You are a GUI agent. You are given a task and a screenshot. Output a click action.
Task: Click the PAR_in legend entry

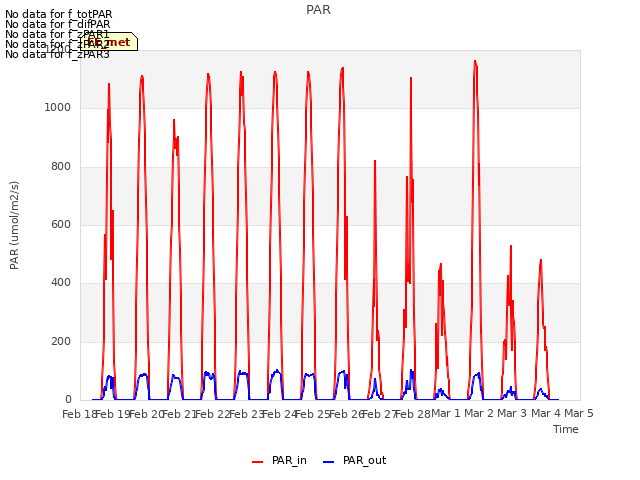click(x=279, y=460)
